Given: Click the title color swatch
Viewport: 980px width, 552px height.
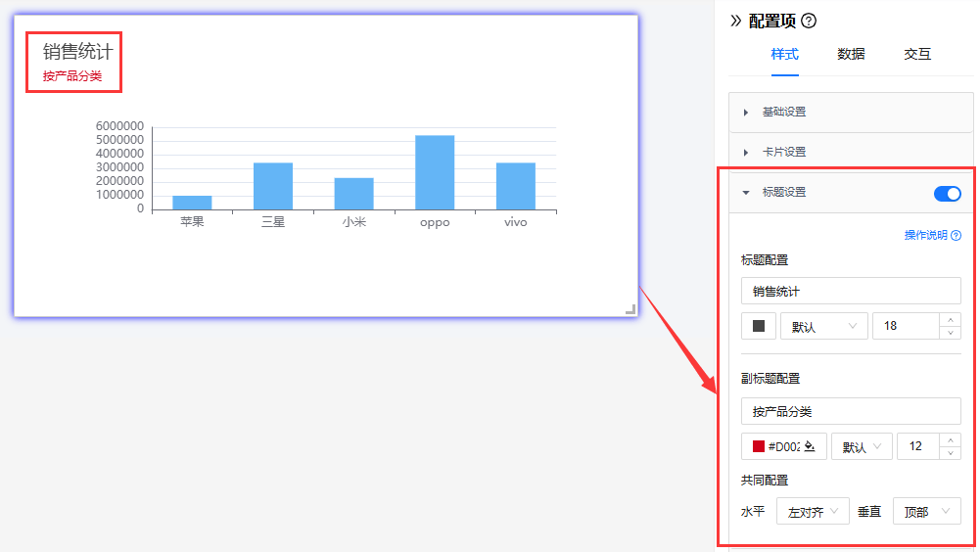Looking at the screenshot, I should (759, 326).
